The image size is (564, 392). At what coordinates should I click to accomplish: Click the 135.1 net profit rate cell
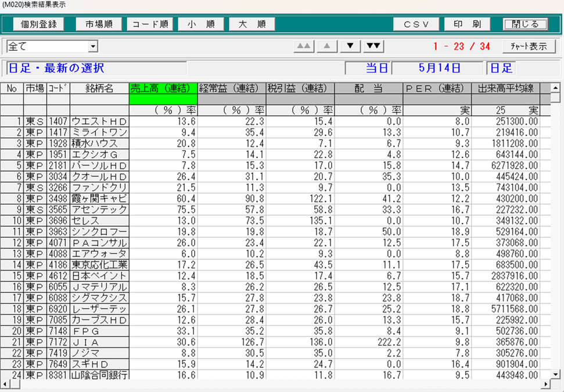[x=300, y=221]
